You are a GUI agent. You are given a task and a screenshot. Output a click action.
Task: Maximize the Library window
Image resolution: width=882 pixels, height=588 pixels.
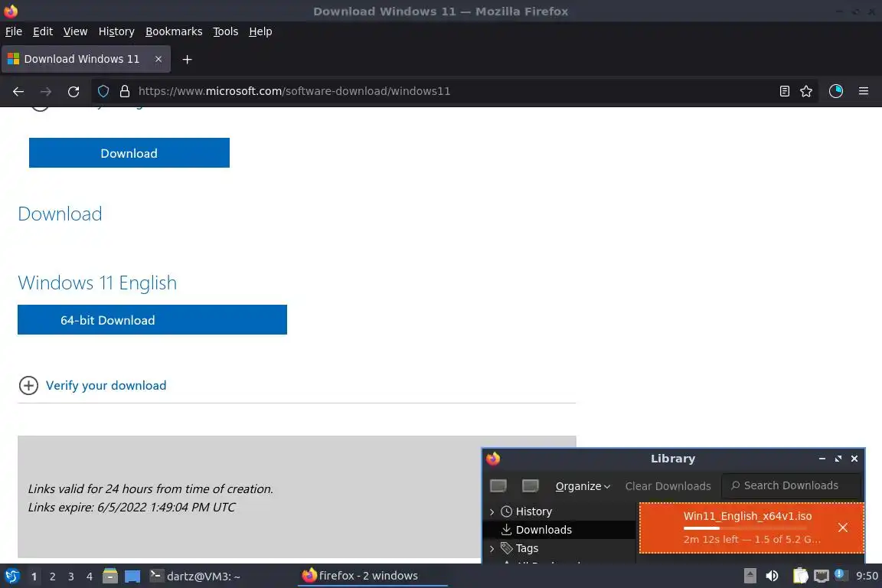[838, 459]
